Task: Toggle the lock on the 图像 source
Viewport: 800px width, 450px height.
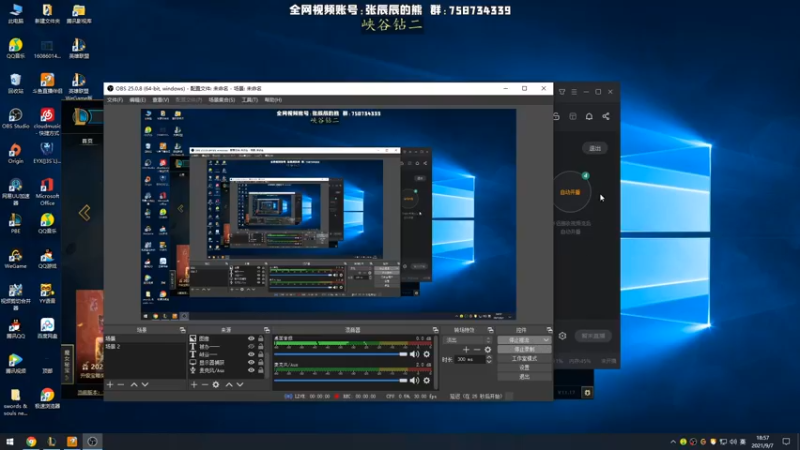Action: (261, 338)
